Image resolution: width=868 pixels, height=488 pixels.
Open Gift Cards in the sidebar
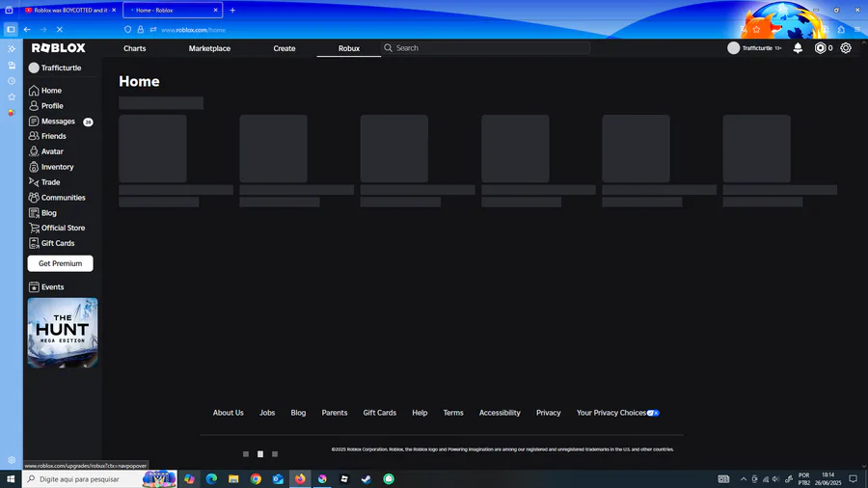[x=51, y=243]
